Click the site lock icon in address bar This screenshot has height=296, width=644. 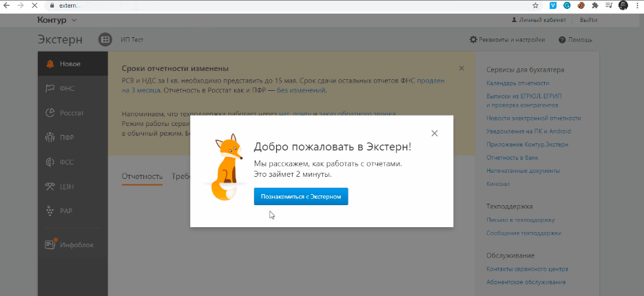click(x=52, y=6)
